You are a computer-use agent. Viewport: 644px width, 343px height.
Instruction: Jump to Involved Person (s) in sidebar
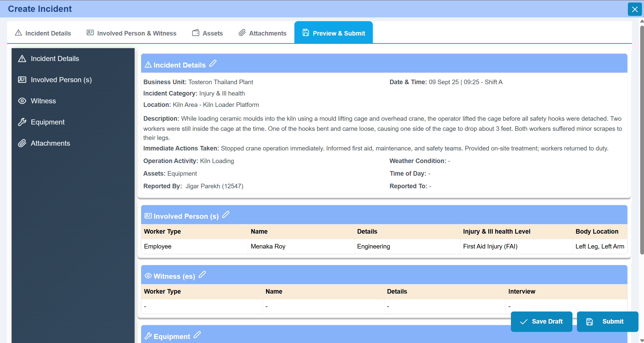pos(61,80)
